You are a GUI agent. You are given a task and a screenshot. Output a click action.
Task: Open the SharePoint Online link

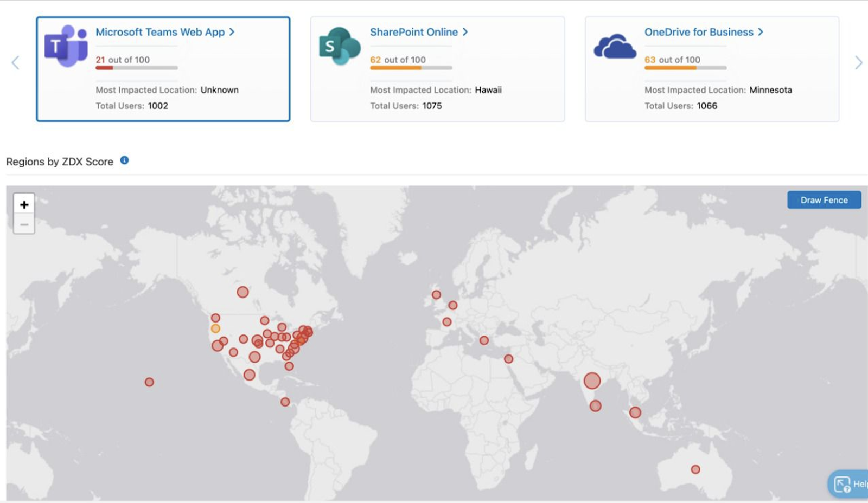click(419, 32)
